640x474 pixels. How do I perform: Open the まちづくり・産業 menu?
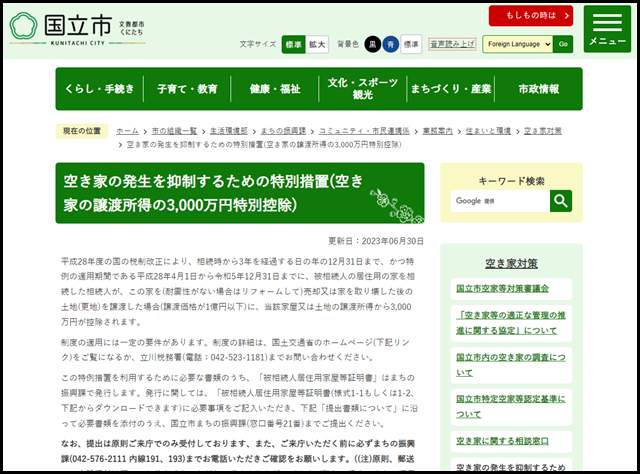coord(451,89)
